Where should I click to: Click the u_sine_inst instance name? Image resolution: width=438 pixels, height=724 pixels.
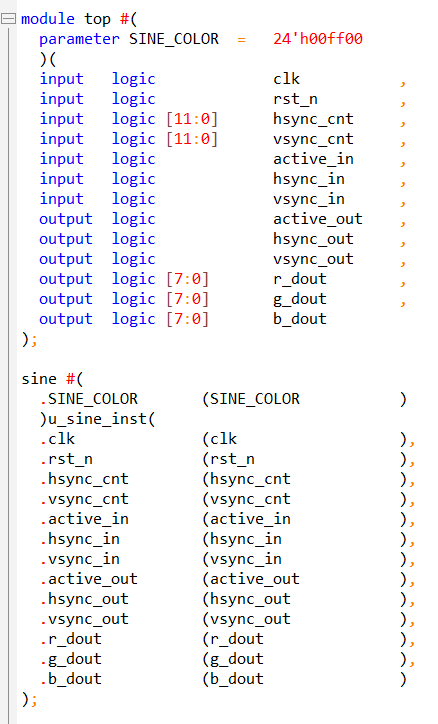pyautogui.click(x=97, y=419)
